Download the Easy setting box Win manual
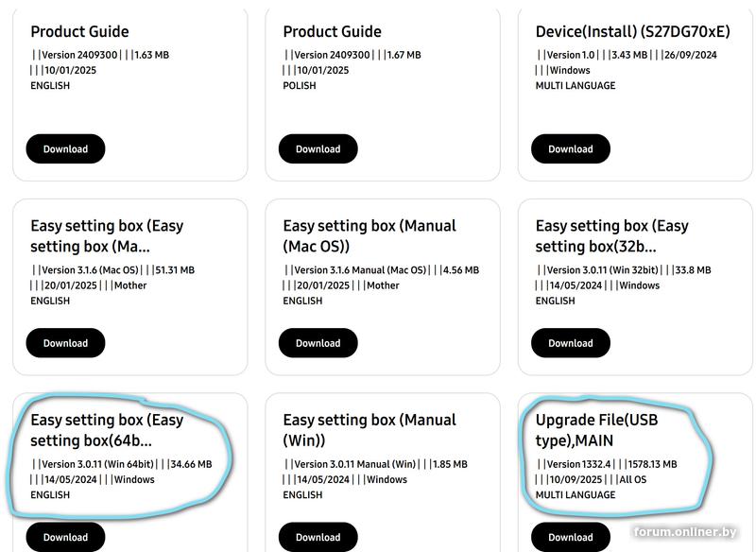756x552 pixels. pyautogui.click(x=318, y=537)
